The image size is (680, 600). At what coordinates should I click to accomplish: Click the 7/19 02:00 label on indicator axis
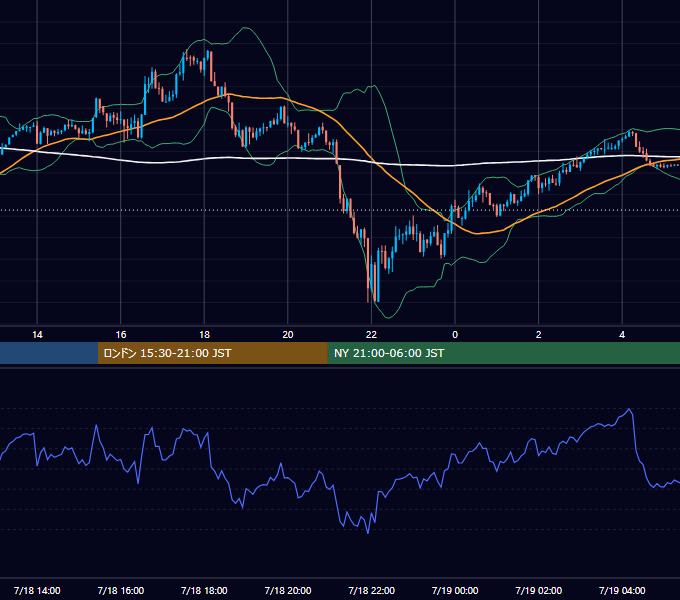click(539, 590)
